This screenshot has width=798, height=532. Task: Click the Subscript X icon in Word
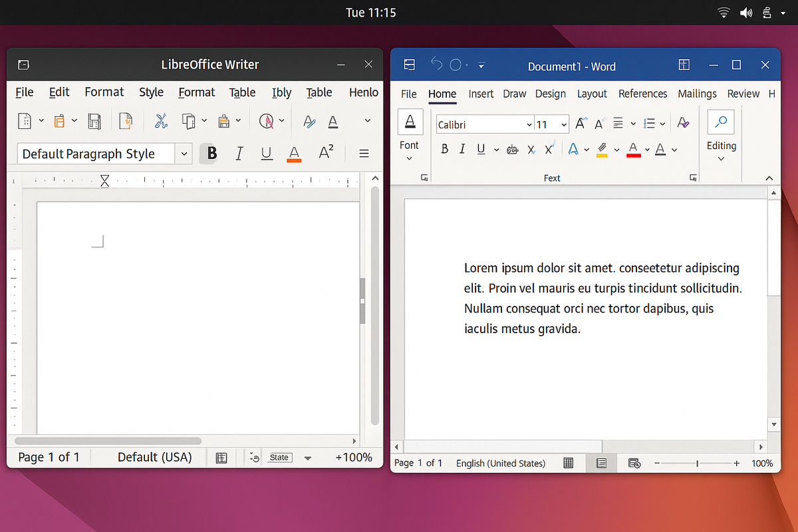tap(531, 150)
